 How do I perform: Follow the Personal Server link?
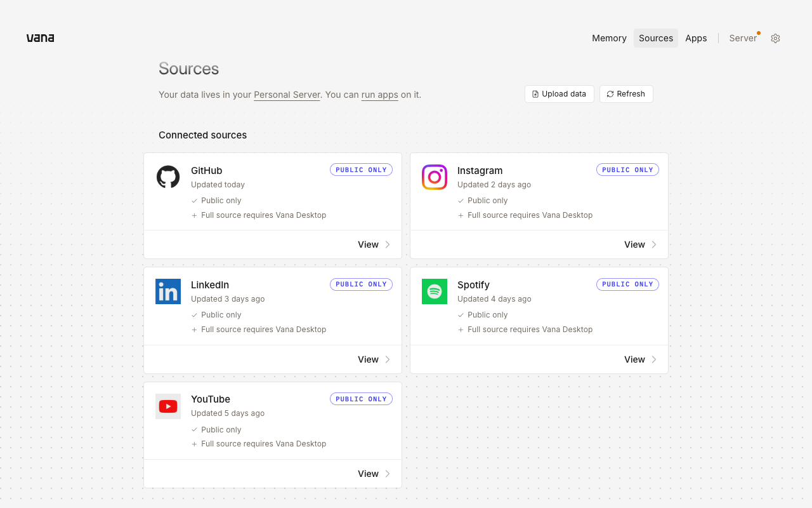pyautogui.click(x=287, y=95)
